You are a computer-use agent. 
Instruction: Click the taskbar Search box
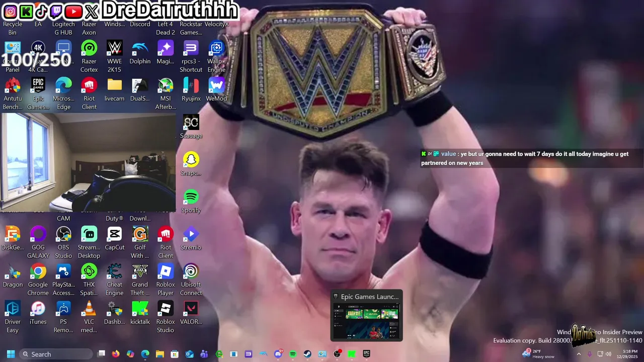pos(56,354)
